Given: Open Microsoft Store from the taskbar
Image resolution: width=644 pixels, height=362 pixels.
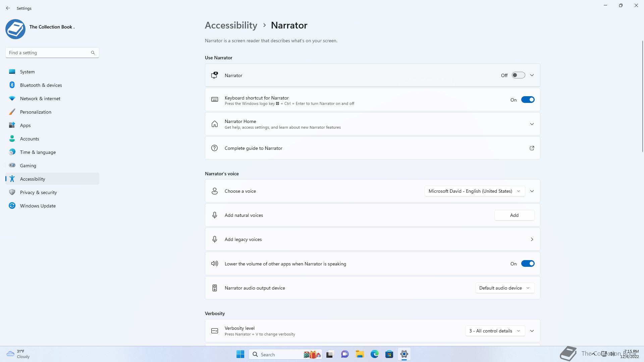Looking at the screenshot, I should [x=389, y=354].
